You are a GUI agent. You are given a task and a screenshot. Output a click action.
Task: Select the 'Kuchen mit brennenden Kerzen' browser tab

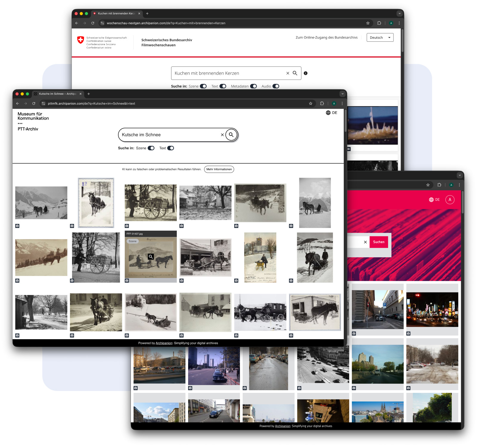click(116, 13)
